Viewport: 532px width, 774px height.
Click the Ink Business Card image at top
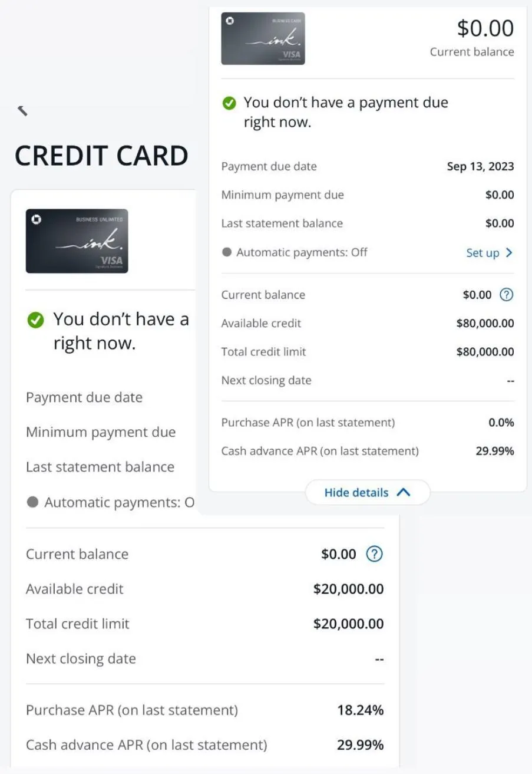pyautogui.click(x=263, y=38)
